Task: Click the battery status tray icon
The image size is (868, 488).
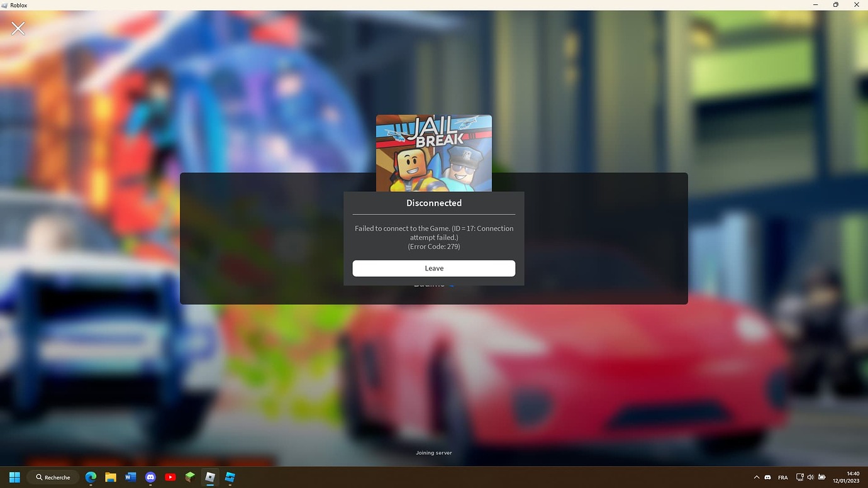Action: (x=821, y=477)
